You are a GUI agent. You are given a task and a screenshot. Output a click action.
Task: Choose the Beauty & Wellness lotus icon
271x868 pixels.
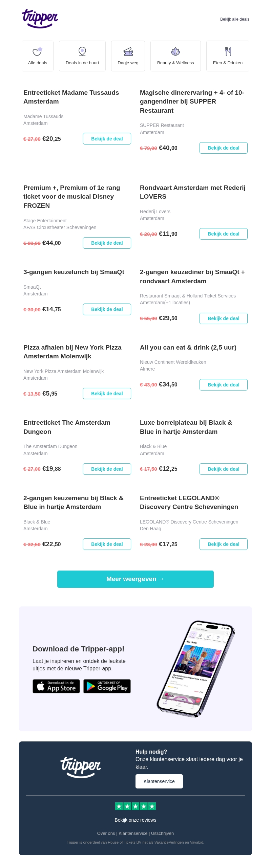(175, 51)
